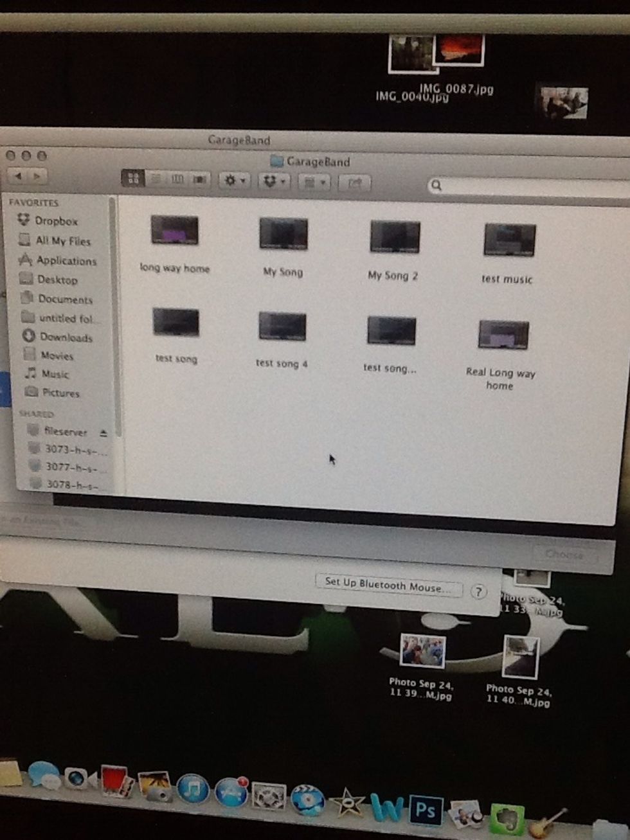Open Downloads from the sidebar

[66, 337]
